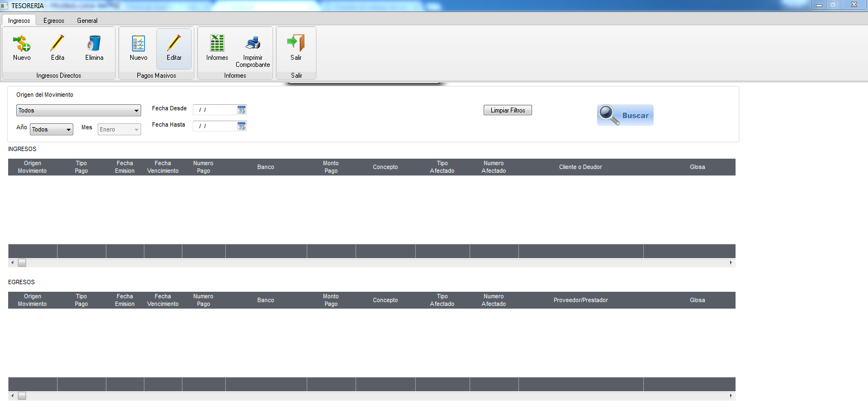Open the Fecha Hasta calendar picker
This screenshot has width=868, height=420.
tap(242, 126)
